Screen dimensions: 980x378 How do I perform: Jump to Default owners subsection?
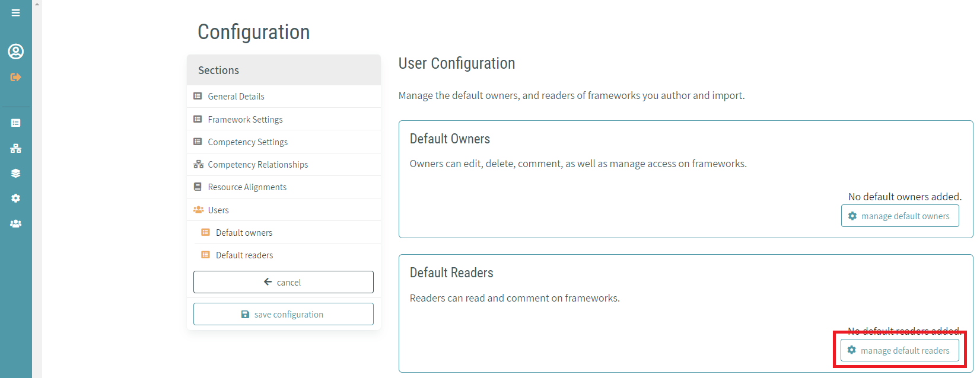click(287, 232)
